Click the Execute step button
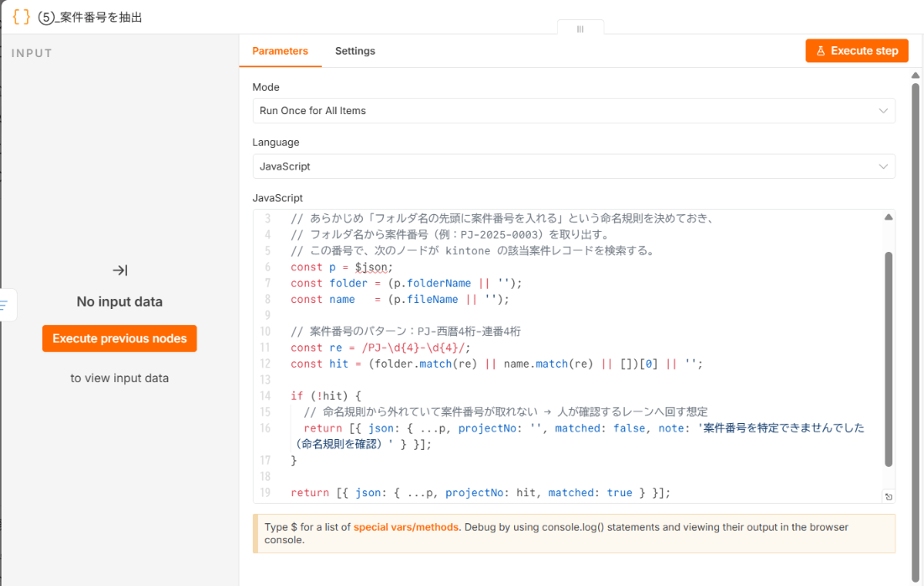924x586 pixels. (857, 51)
